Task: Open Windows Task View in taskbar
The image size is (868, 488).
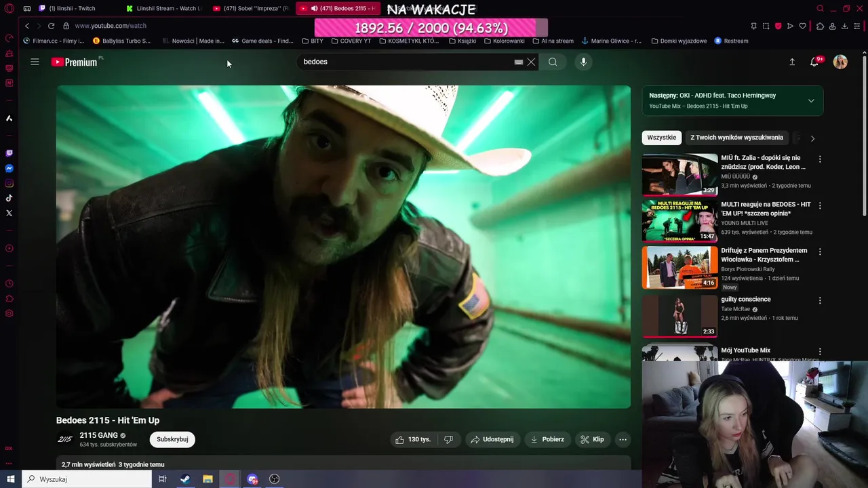Action: click(163, 479)
